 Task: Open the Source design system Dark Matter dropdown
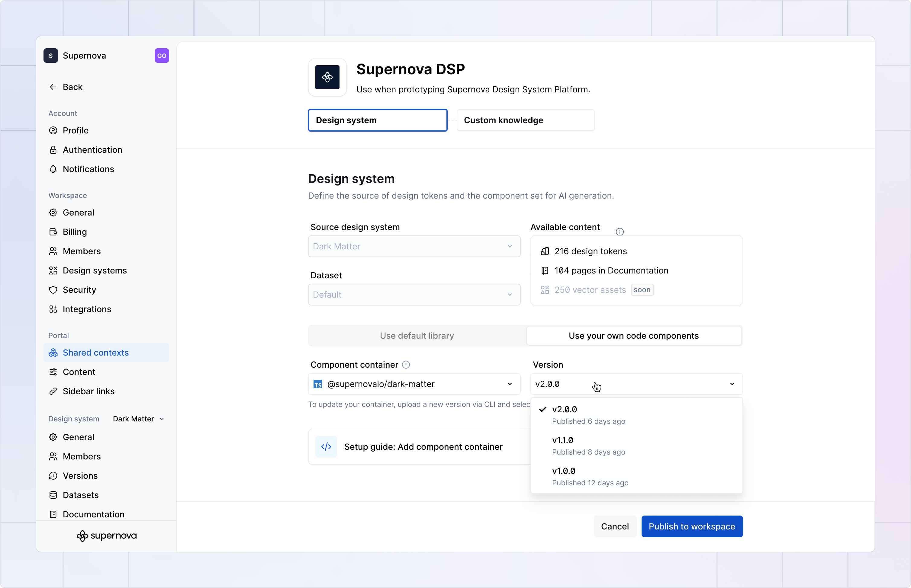tap(414, 246)
